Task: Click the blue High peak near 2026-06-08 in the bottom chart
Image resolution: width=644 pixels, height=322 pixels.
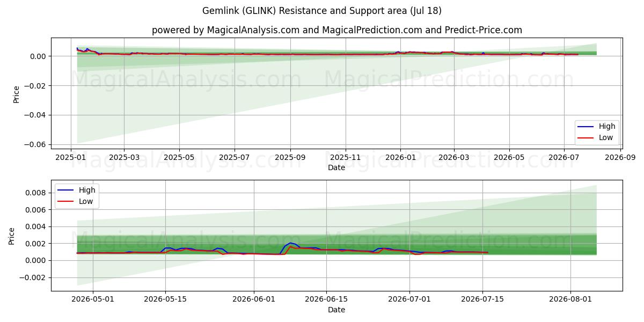Action: (x=290, y=243)
